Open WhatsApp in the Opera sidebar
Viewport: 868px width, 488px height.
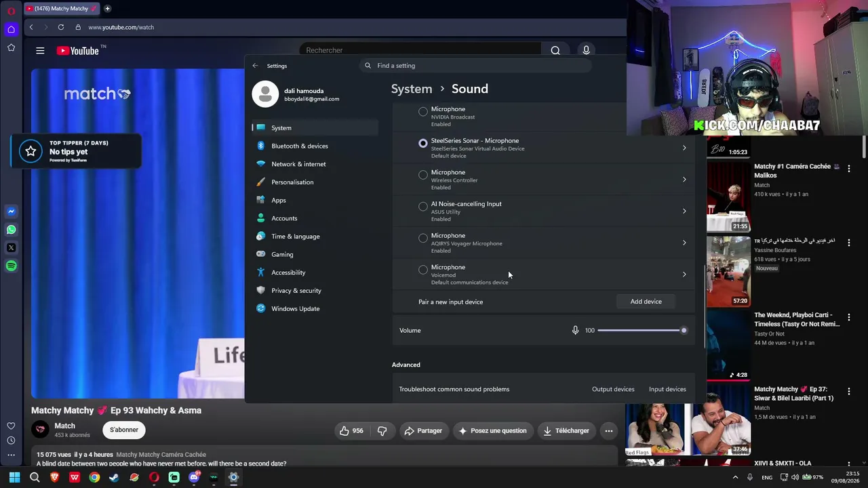pos(11,230)
